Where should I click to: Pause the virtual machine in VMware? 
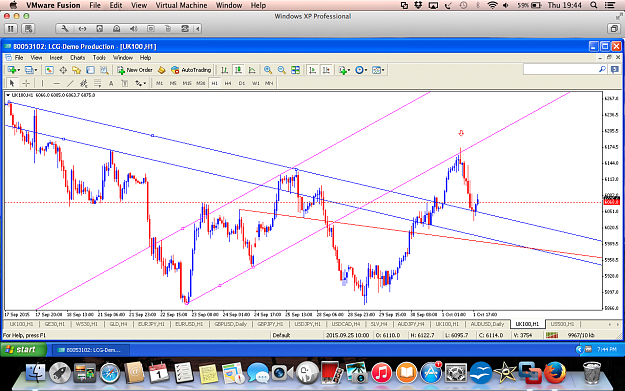click(x=11, y=29)
